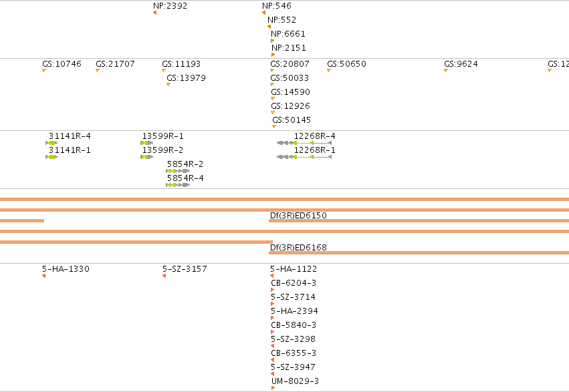569x392 pixels.
Task: Click the CB-6204-3 label text
Action: [294, 283]
